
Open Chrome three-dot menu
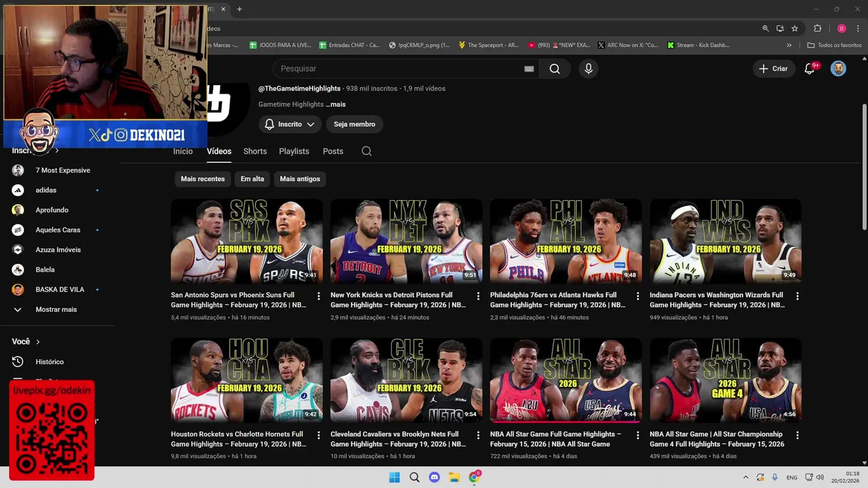(x=859, y=28)
